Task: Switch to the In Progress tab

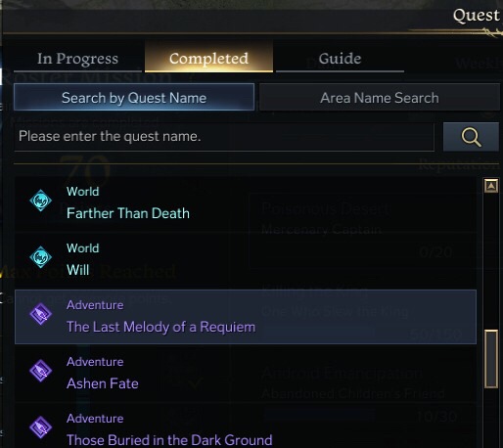Action: pyautogui.click(x=77, y=59)
